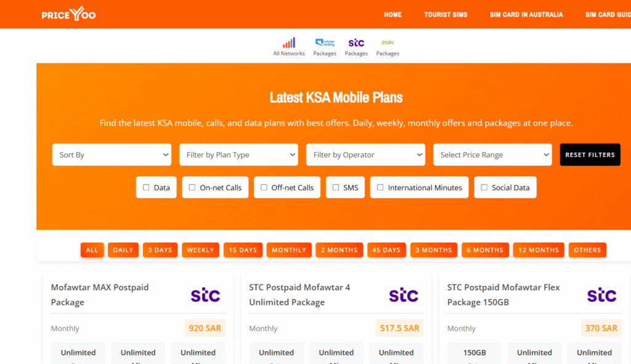Switch to the 3 DAYS tab
Viewport: 631px width, 364px height.
[x=160, y=250]
